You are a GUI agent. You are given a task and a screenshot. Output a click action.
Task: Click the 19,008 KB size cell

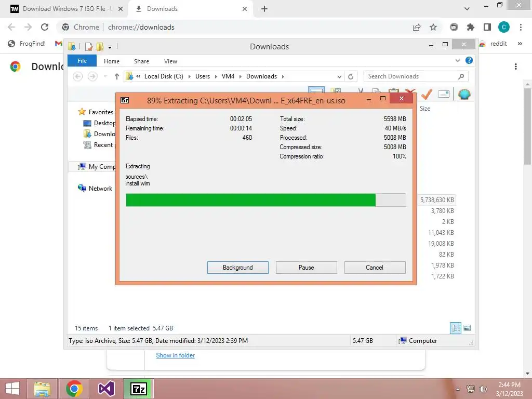coord(441,244)
